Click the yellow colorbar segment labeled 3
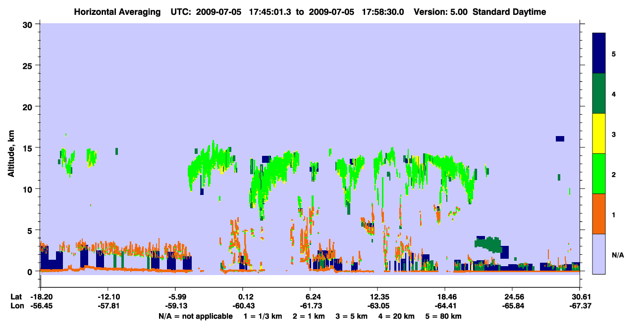 tap(599, 134)
